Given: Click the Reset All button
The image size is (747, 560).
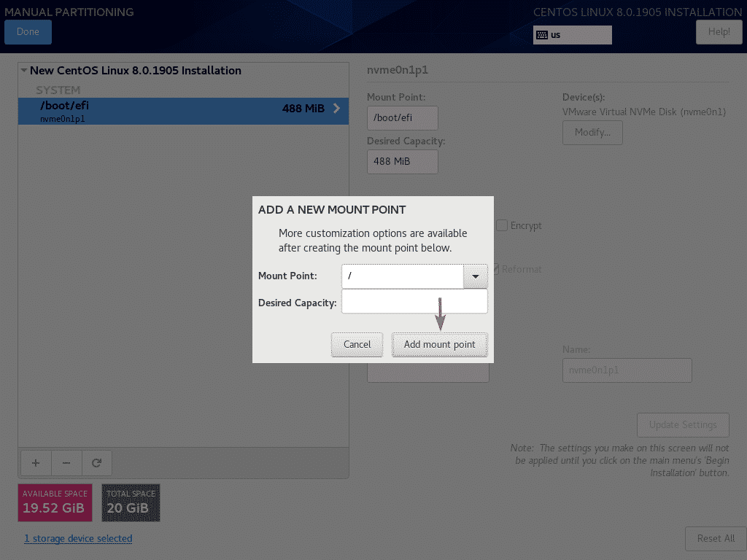Looking at the screenshot, I should 716,539.
